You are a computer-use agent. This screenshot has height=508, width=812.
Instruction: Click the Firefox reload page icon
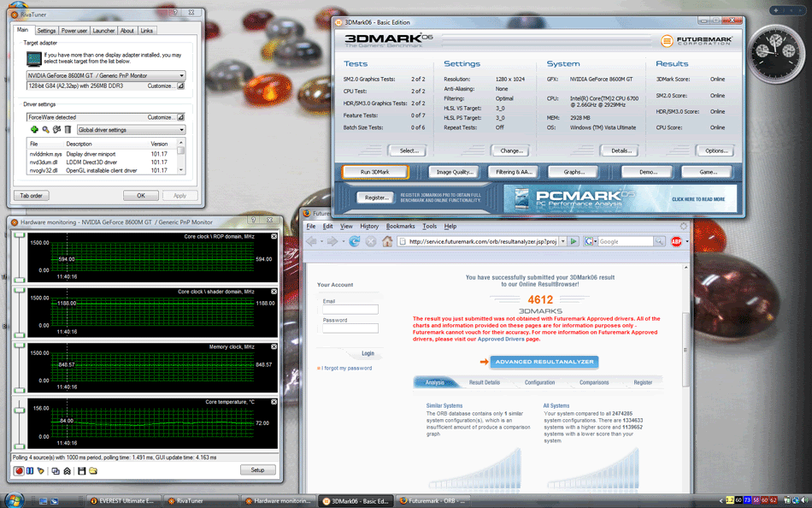354,241
